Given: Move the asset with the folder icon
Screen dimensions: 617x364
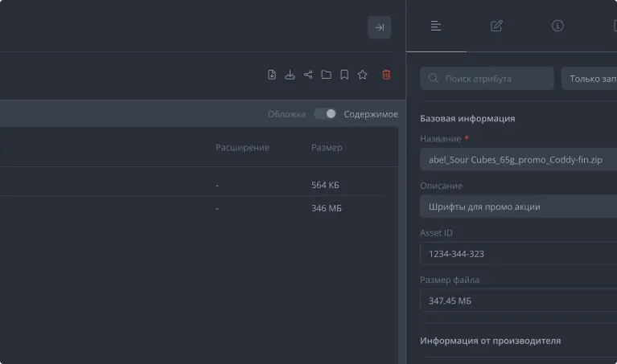Looking at the screenshot, I should click(x=327, y=75).
